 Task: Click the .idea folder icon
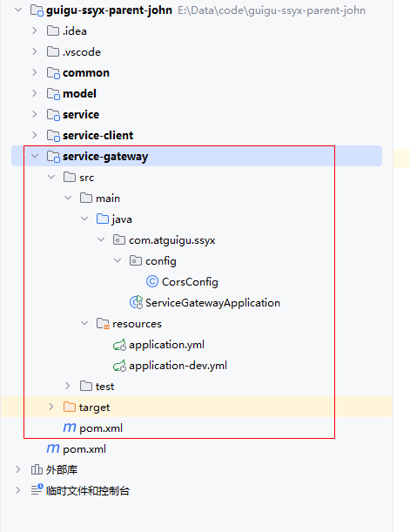click(x=53, y=30)
